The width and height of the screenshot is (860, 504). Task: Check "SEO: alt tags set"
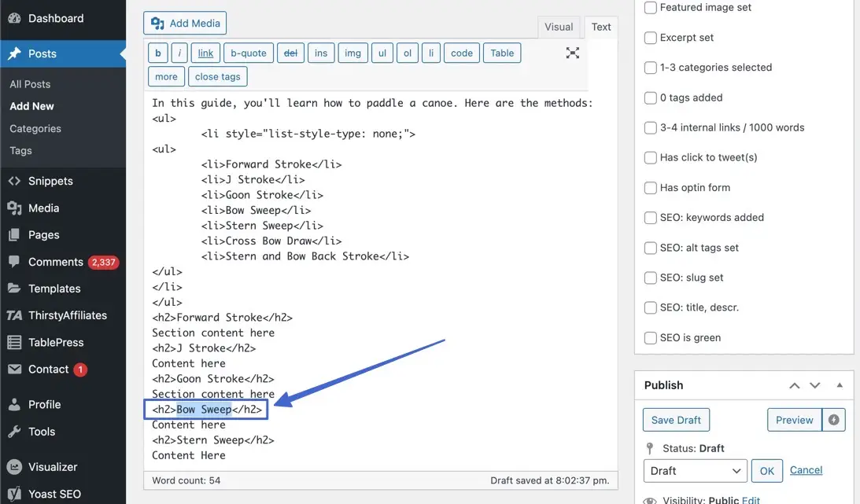tap(651, 247)
